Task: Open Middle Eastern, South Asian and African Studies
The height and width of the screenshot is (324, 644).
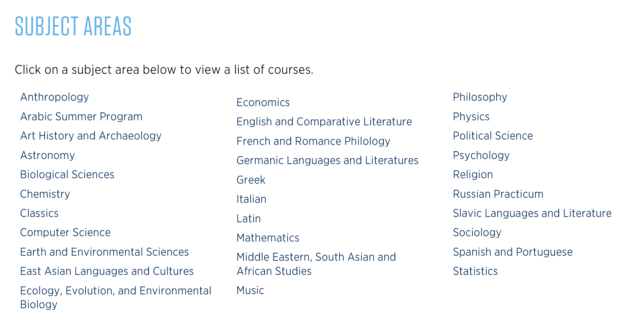Action: pyautogui.click(x=316, y=264)
